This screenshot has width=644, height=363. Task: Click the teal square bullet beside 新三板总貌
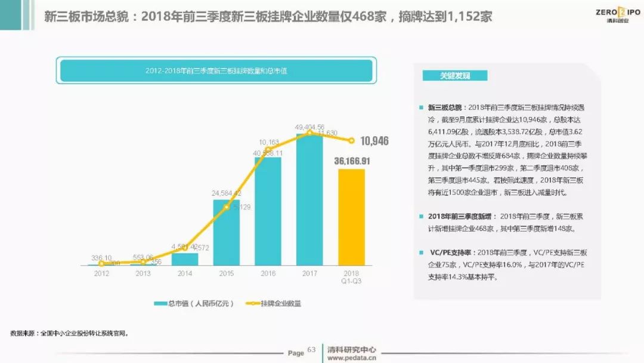pos(421,107)
